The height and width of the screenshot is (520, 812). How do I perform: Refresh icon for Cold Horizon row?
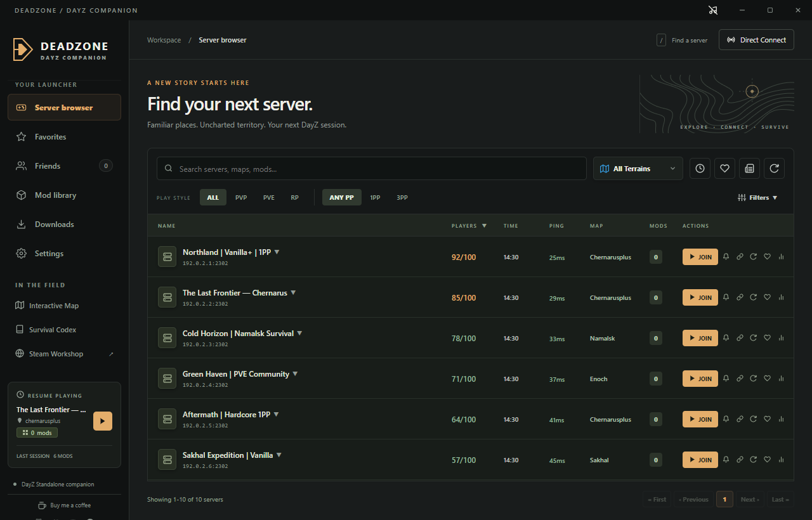tap(754, 338)
